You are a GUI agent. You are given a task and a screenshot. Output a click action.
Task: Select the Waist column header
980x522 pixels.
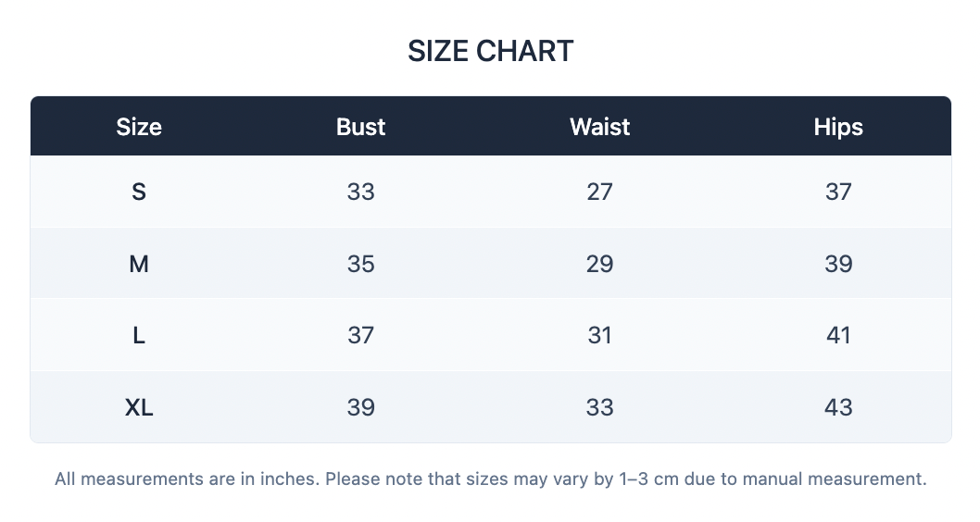599,127
